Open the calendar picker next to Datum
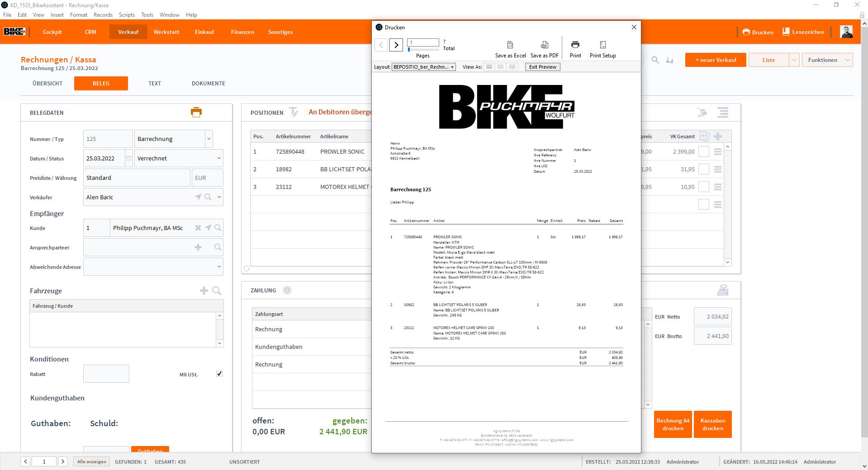The image size is (868, 470). [128, 158]
